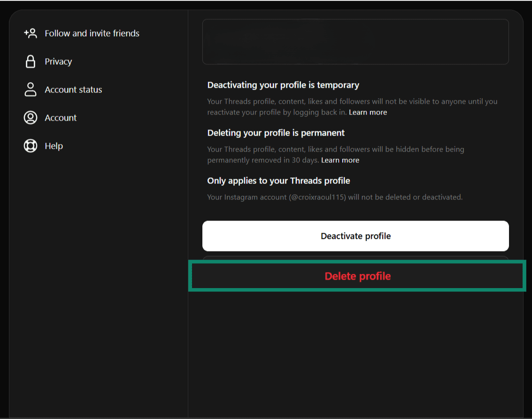532x419 pixels.
Task: Click the Only applies to your Threads profile heading
Action: tap(278, 181)
